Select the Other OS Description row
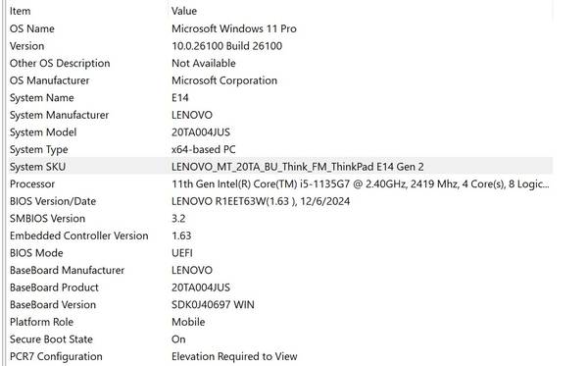Image resolution: width=588 pixels, height=366 pixels. 279,64
